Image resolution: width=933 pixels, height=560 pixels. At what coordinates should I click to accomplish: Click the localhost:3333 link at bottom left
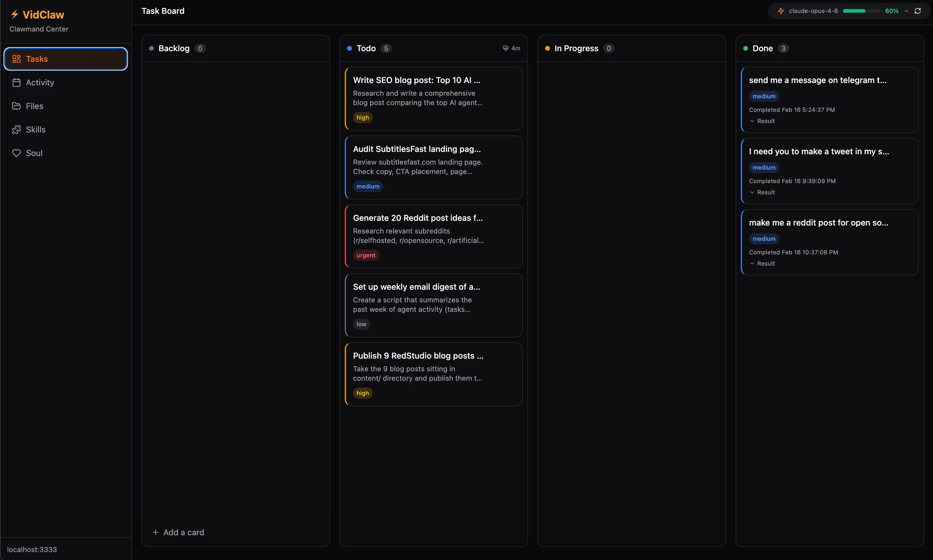32,549
